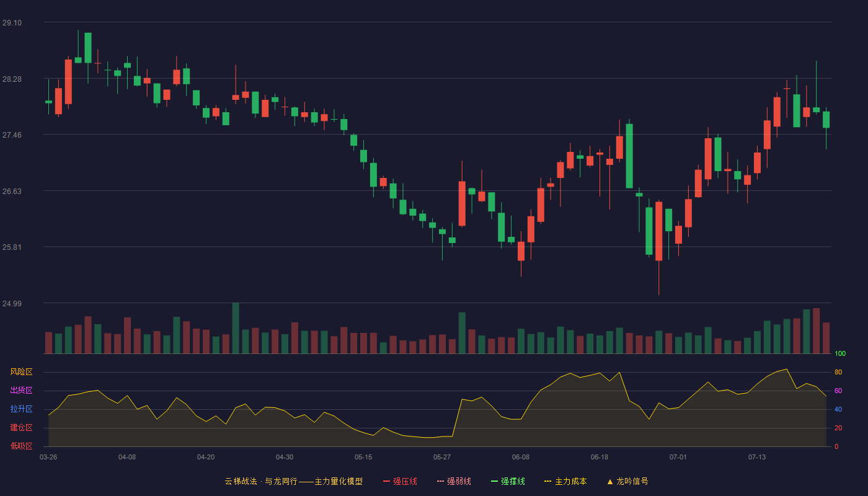Image resolution: width=868 pixels, height=496 pixels.
Task: Click the orange 80 indicator scale label
Action: 838,372
